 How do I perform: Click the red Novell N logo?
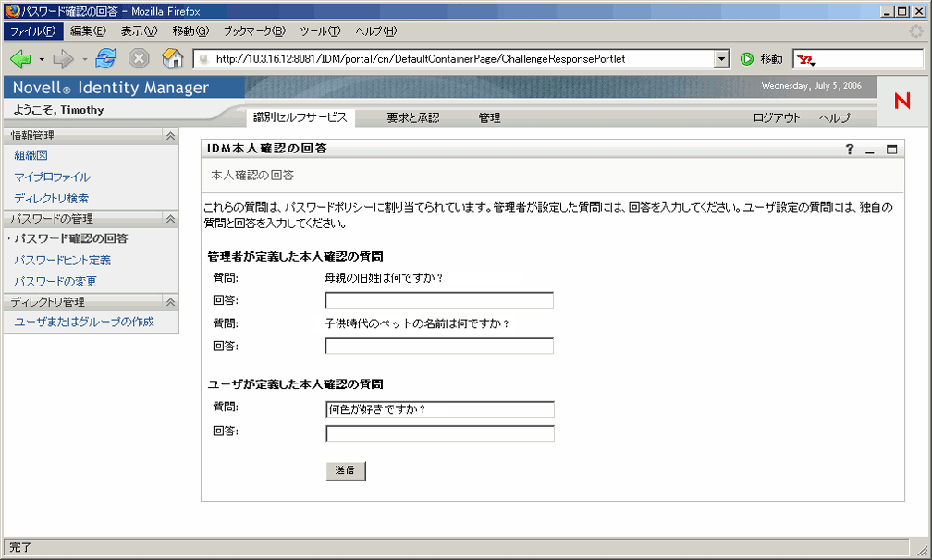(902, 101)
